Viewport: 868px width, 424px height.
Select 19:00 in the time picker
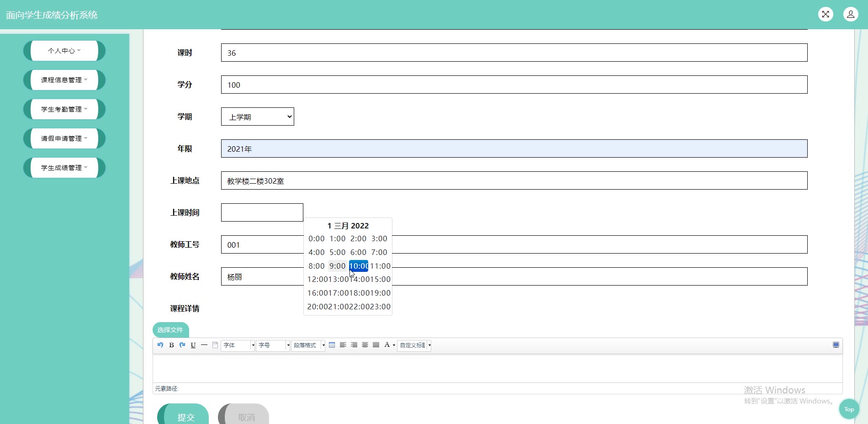pos(381,293)
